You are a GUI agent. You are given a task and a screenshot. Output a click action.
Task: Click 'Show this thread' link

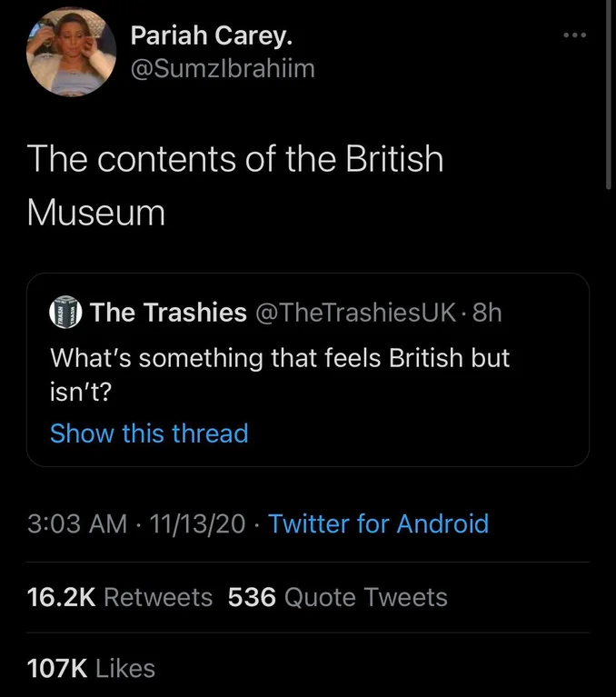click(x=149, y=433)
